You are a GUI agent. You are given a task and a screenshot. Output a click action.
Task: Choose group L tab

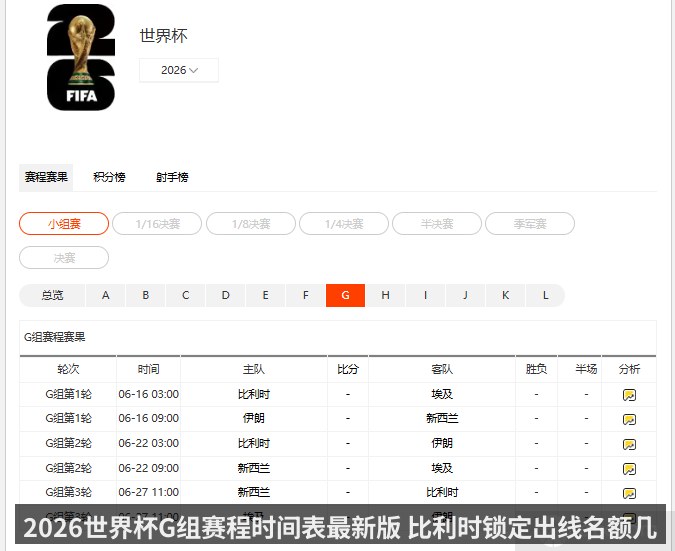pyautogui.click(x=545, y=295)
